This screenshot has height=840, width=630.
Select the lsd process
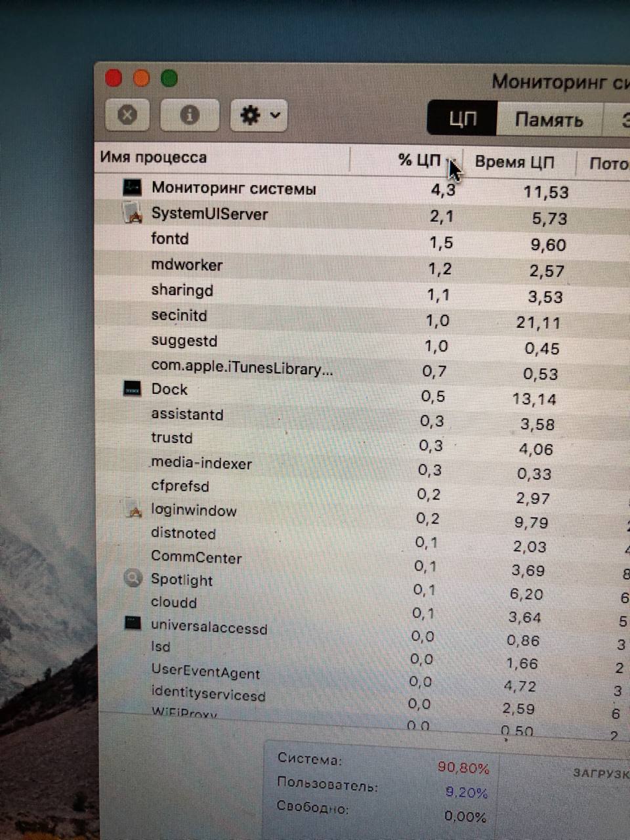[161, 646]
